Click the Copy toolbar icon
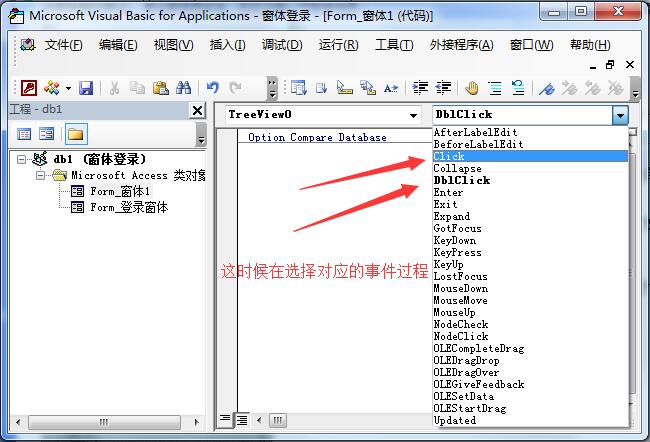 137,88
